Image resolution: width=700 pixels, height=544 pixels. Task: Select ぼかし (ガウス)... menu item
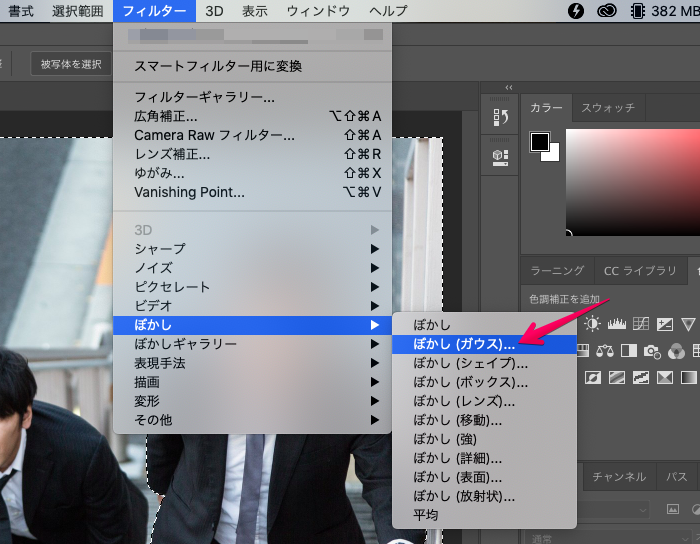[465, 344]
